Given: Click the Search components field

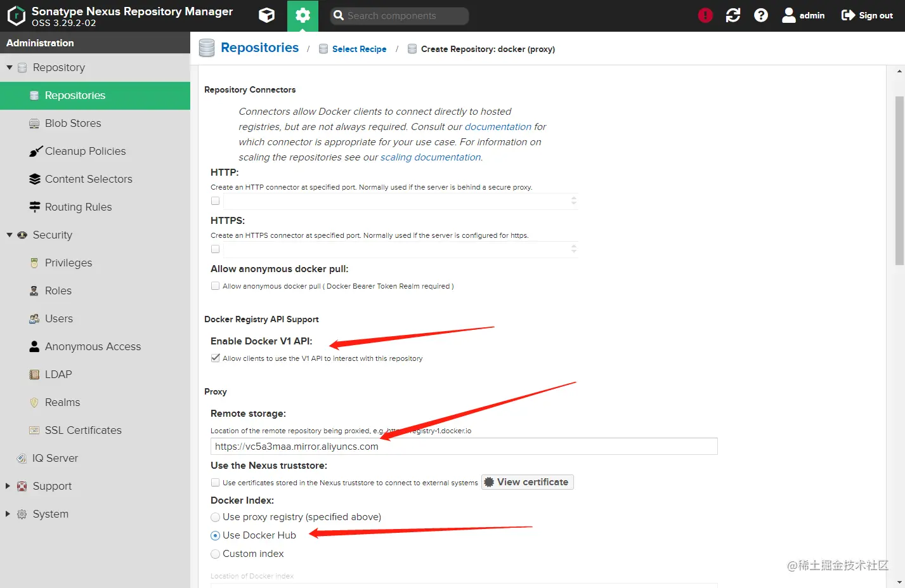Looking at the screenshot, I should 400,16.
